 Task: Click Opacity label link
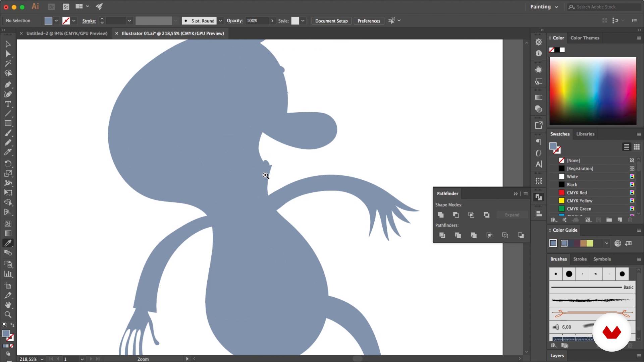[234, 21]
